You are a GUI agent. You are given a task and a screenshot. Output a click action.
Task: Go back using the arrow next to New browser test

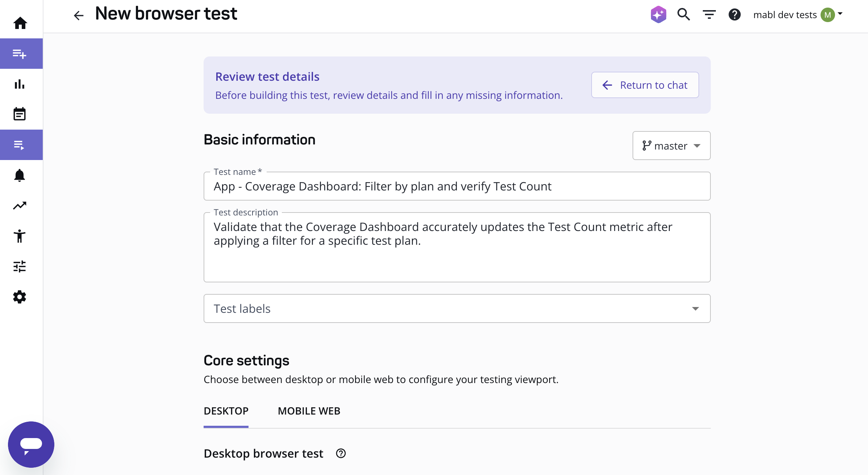coord(78,15)
